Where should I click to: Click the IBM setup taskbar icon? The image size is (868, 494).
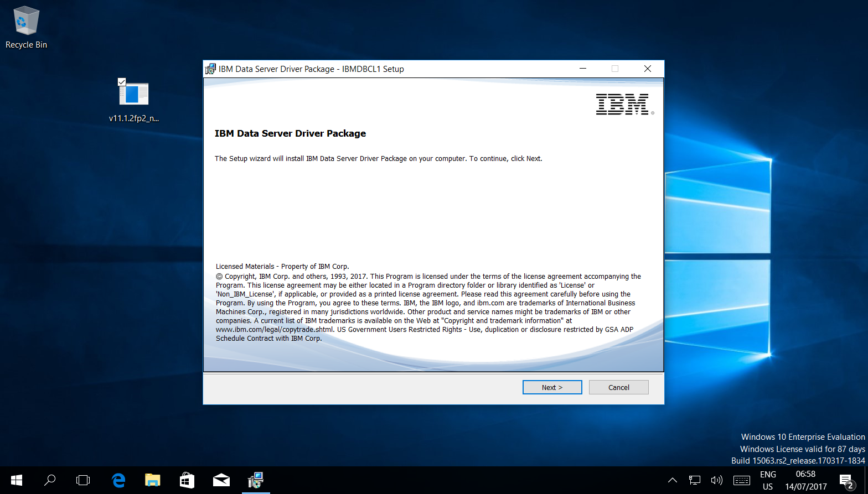point(256,480)
